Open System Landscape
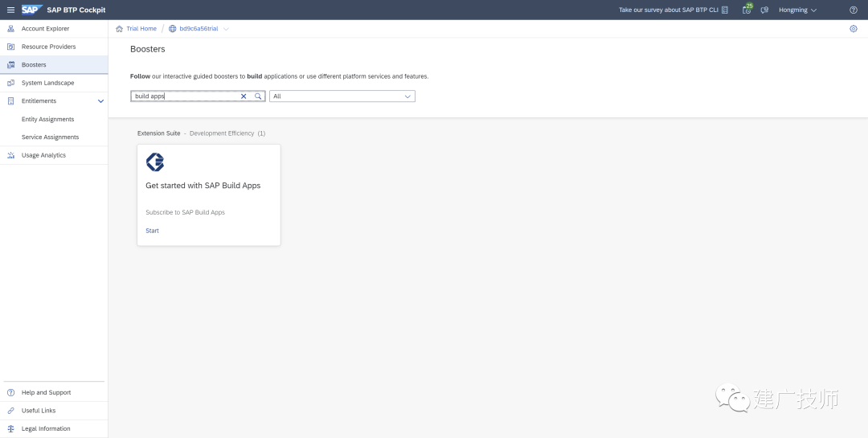The height and width of the screenshot is (438, 868). [x=47, y=83]
